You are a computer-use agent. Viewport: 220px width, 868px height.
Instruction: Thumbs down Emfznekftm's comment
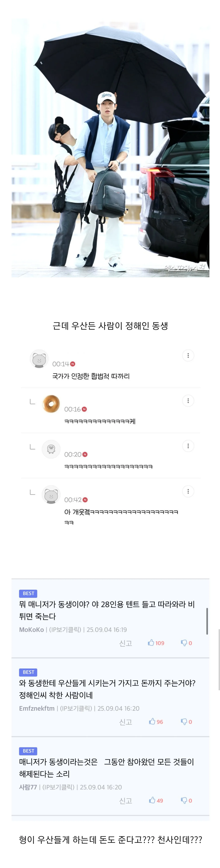point(186,722)
